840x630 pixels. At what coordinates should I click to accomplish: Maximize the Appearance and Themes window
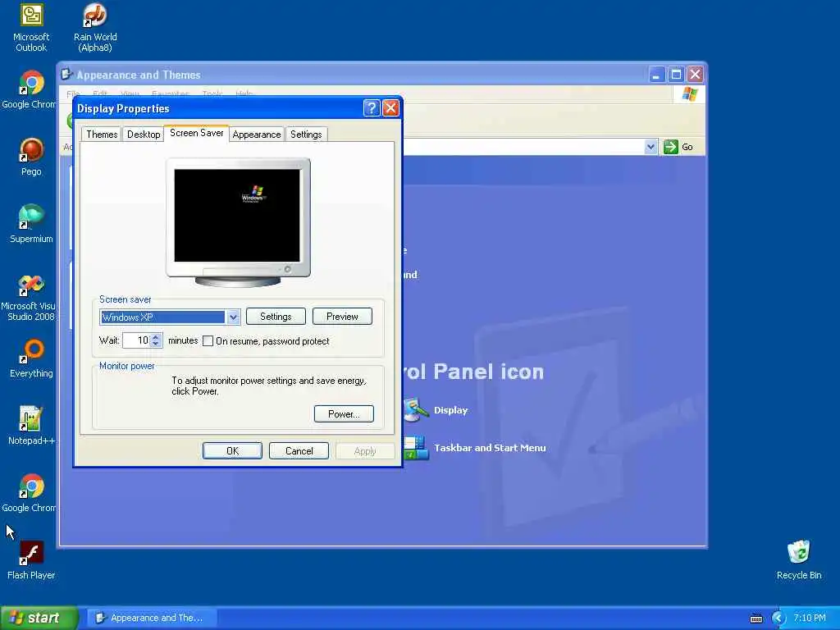coord(676,75)
